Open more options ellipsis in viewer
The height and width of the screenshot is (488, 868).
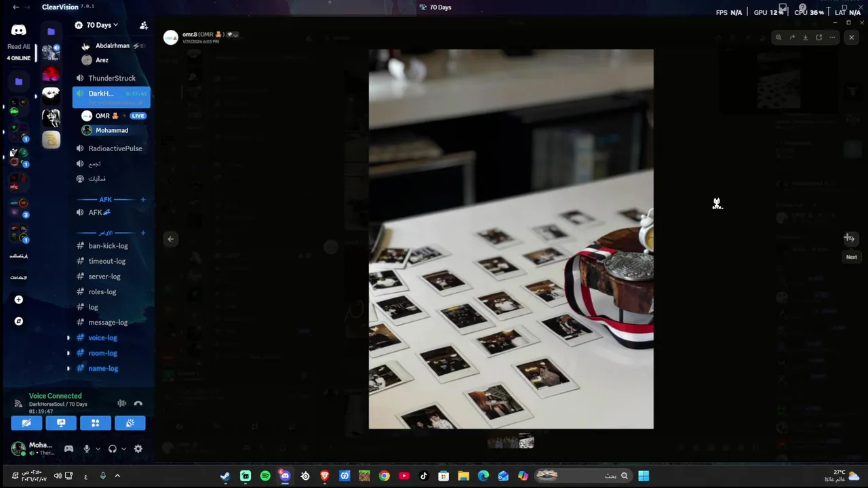(x=833, y=37)
